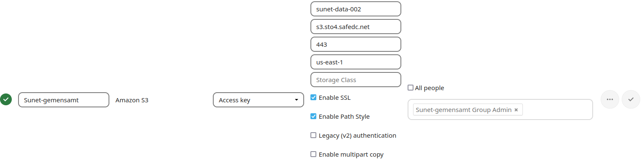The image size is (644, 160).
Task: Click the green status check icon
Action: (6, 100)
